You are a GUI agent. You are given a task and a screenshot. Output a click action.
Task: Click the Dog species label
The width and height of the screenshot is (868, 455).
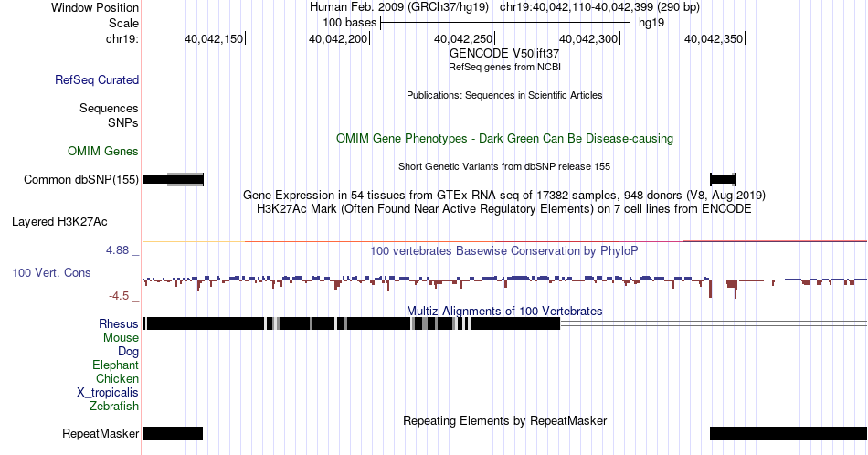(x=129, y=352)
